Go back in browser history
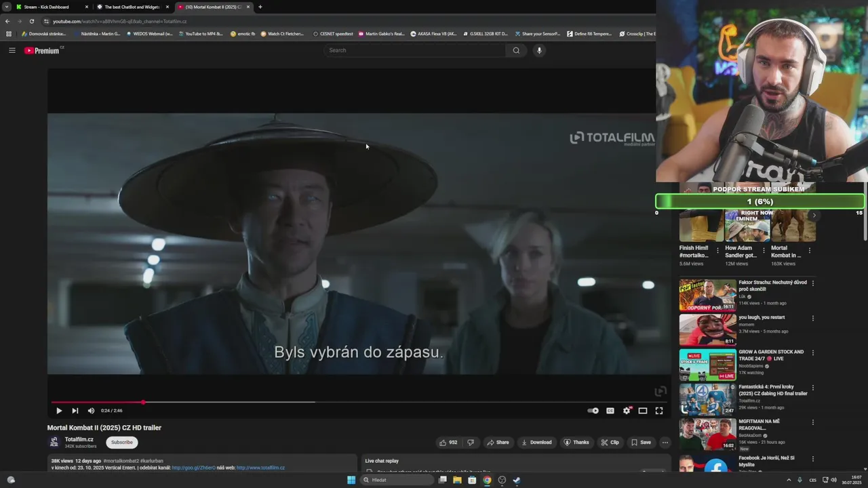 pos(7,21)
